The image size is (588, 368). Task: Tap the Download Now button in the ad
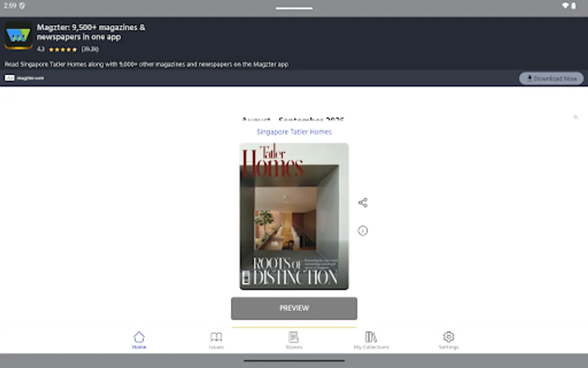coord(551,78)
